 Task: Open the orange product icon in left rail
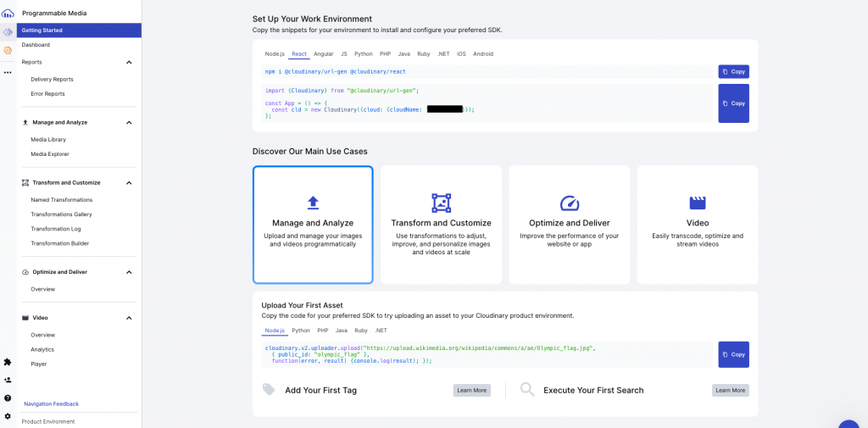pyautogui.click(x=8, y=50)
